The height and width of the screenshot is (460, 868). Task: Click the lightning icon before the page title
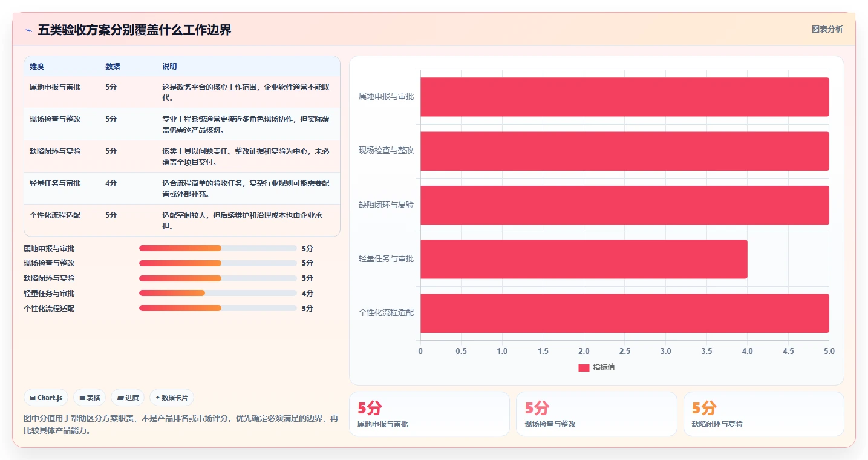[28, 30]
